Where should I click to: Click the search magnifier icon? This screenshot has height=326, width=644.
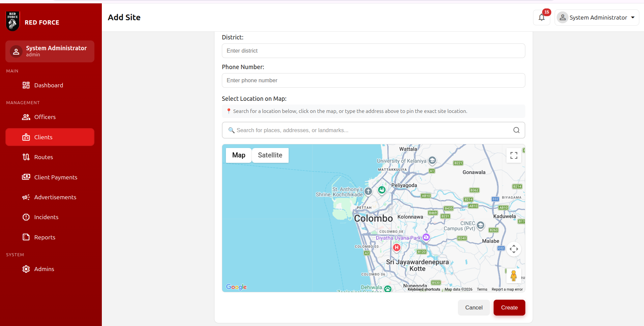tap(516, 130)
